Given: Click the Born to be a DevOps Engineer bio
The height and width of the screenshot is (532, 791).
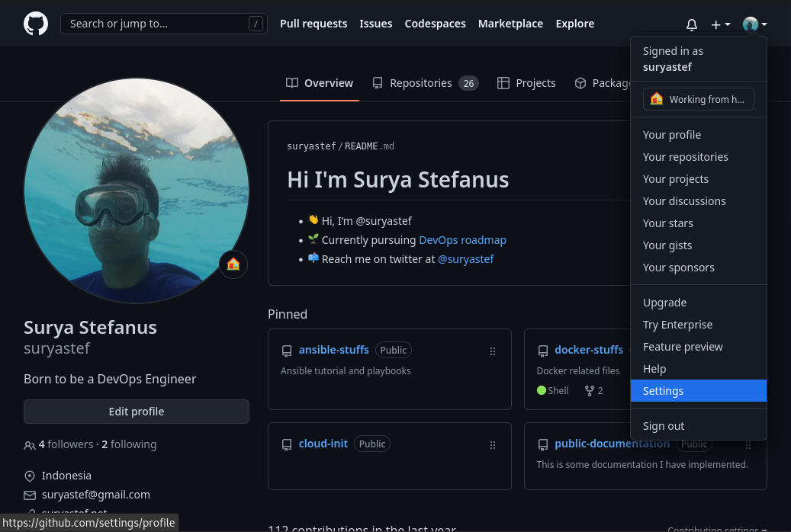Looking at the screenshot, I should 110,380.
